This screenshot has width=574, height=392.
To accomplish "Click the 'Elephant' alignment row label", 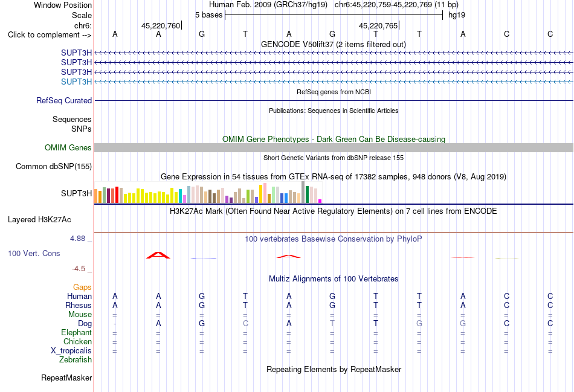I will coord(76,332).
